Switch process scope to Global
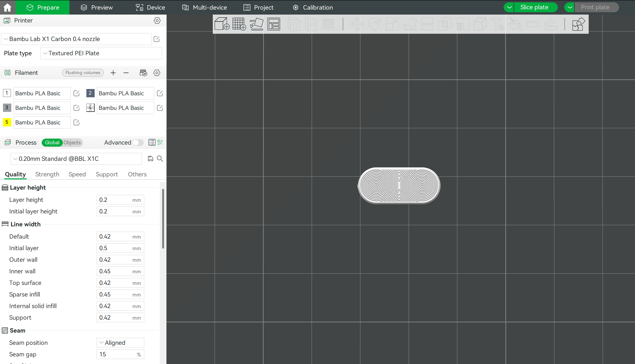 click(x=52, y=143)
